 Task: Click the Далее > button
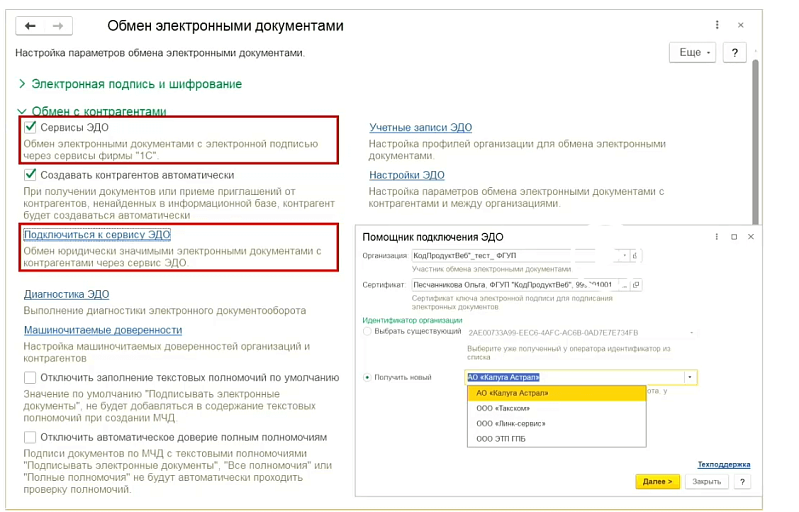(657, 481)
